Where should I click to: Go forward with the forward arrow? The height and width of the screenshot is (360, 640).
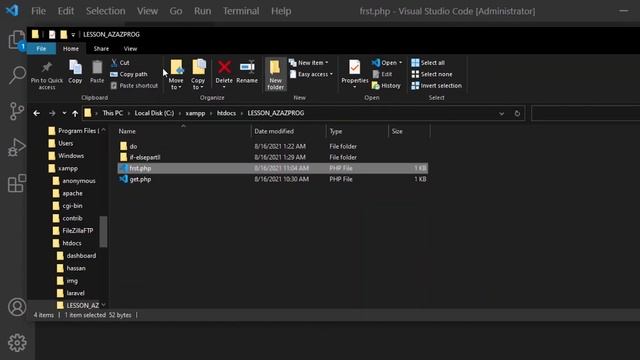click(52, 113)
